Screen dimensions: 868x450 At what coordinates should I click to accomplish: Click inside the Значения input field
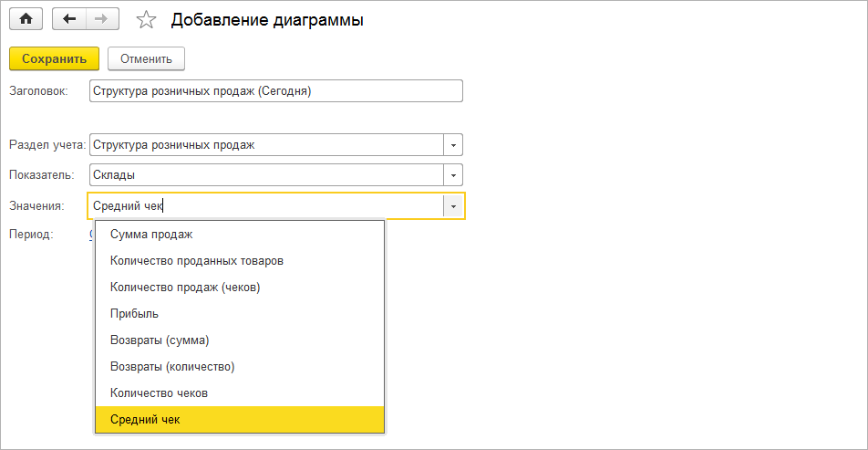point(264,206)
